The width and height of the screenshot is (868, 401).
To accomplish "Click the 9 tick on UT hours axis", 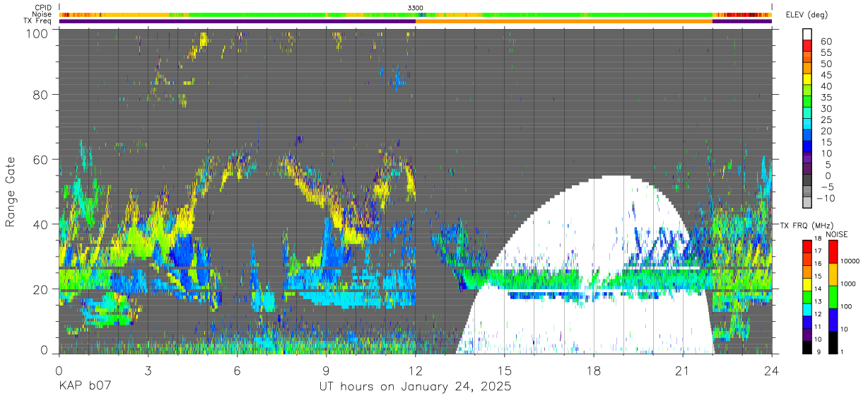I will (327, 371).
